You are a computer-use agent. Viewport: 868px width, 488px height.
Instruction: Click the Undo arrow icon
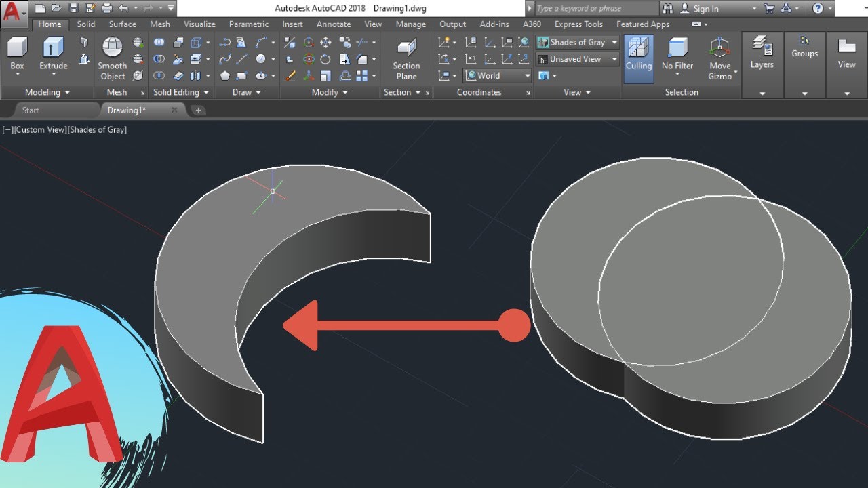(123, 9)
